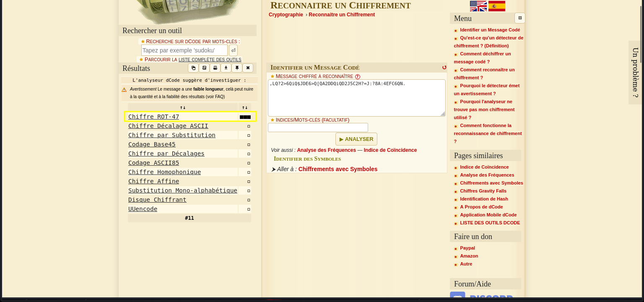Collapse the Menu section
The image size is (644, 302).
(x=520, y=18)
